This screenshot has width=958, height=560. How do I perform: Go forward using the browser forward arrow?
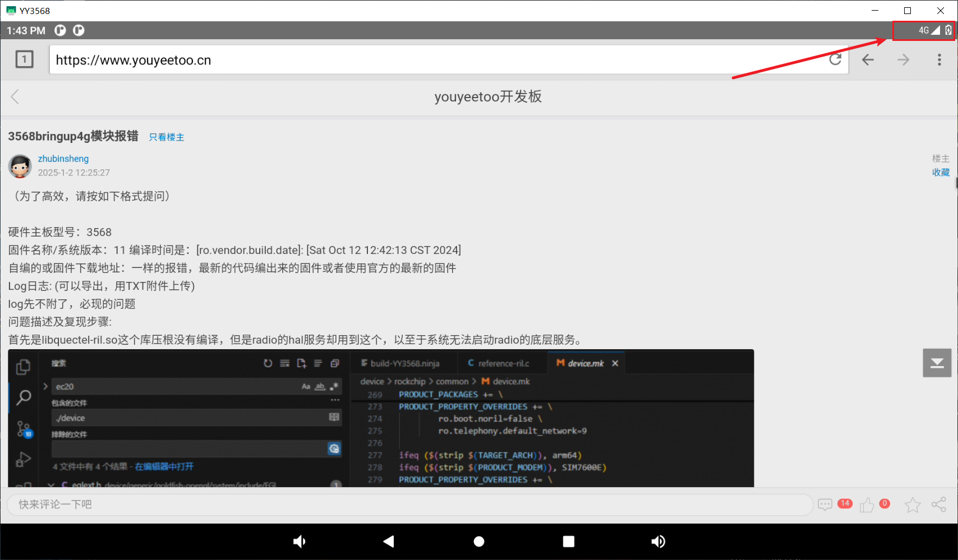tap(904, 59)
